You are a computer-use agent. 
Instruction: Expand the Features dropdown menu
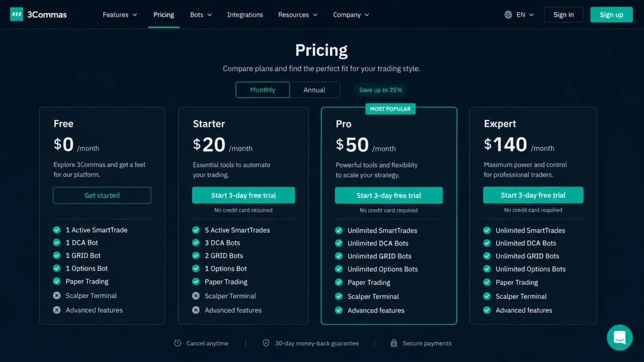pyautogui.click(x=120, y=15)
